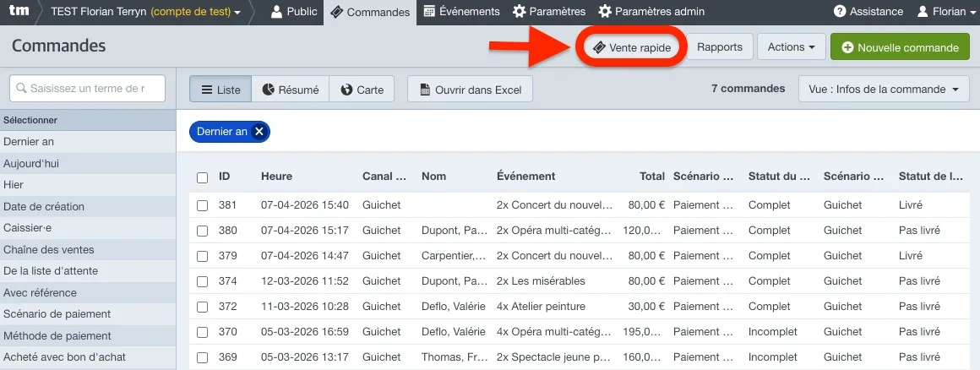Click Ouvrir dans Excel button

click(470, 90)
